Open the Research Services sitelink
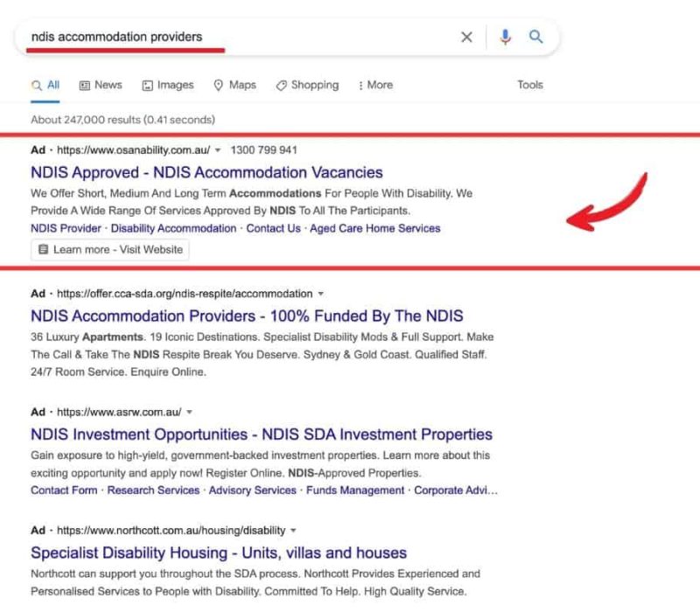This screenshot has width=700, height=612. coord(153,490)
